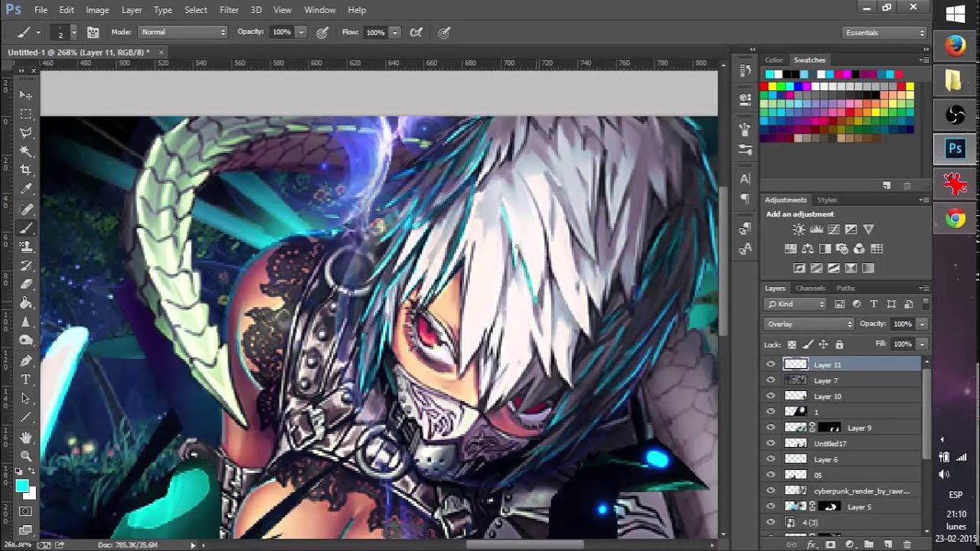Open the collapsed History panel icon
The width and height of the screenshot is (980, 551).
click(x=745, y=70)
